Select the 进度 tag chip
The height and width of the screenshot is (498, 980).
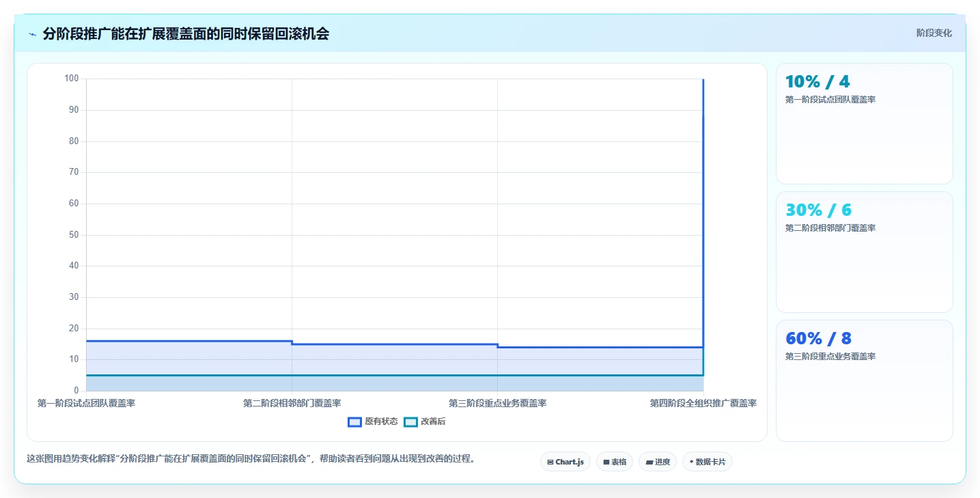pyautogui.click(x=658, y=462)
